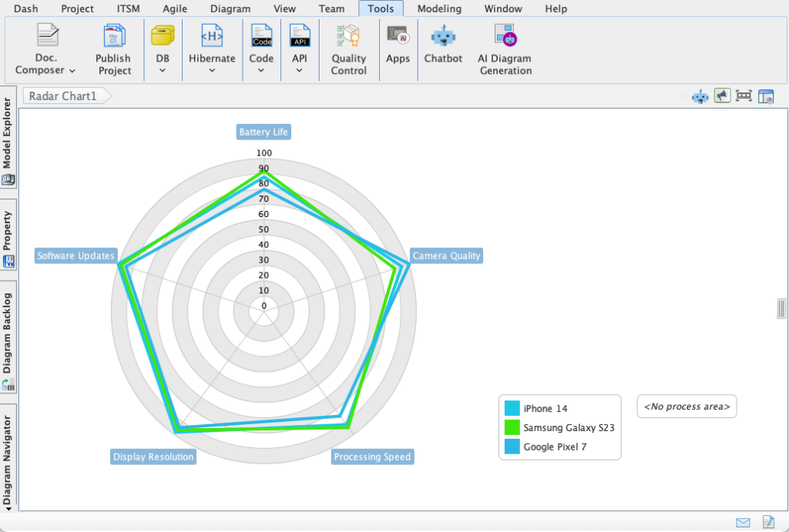The width and height of the screenshot is (789, 532).
Task: Click the <No process area> button
Action: pos(686,406)
